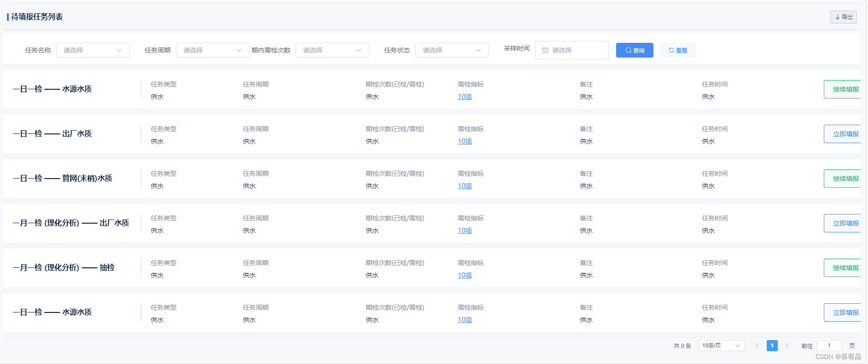Click the magnifier icon in 查询 button

(x=628, y=50)
